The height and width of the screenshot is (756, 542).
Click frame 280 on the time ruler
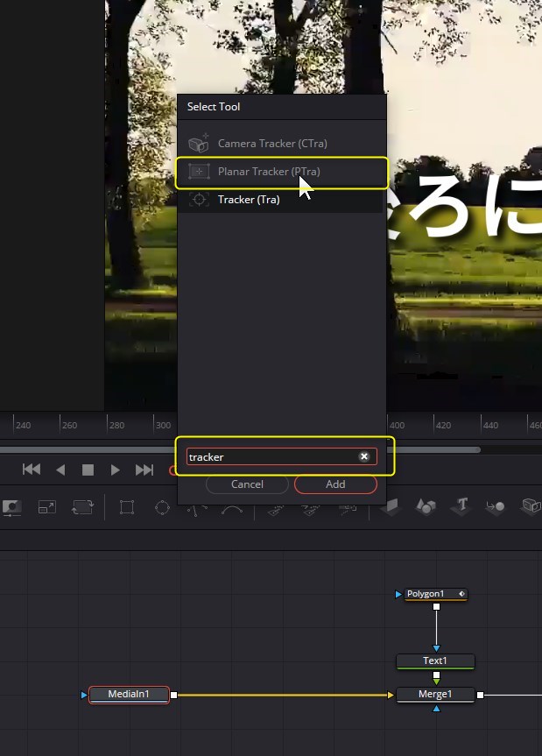[x=116, y=425]
